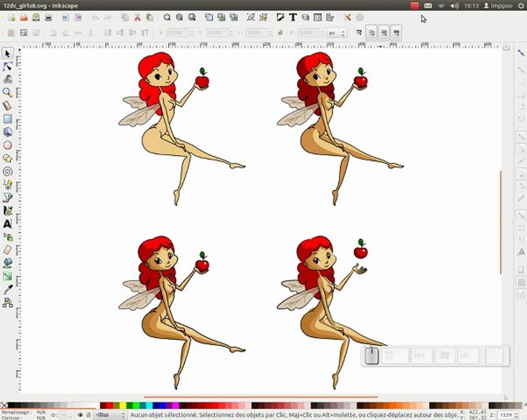Select the Color dropper tool
Screen dimensions: 527x420
pos(8,289)
